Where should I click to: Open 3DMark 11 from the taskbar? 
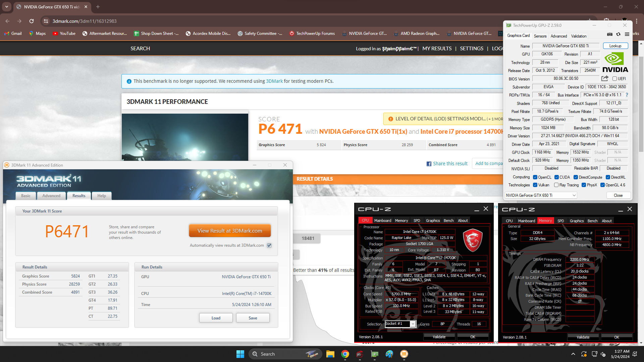[x=404, y=354]
